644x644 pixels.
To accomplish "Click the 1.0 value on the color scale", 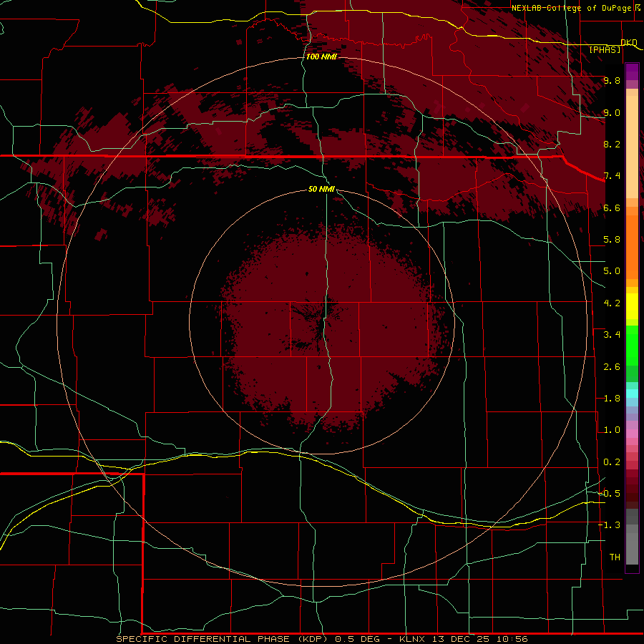I will pos(612,430).
